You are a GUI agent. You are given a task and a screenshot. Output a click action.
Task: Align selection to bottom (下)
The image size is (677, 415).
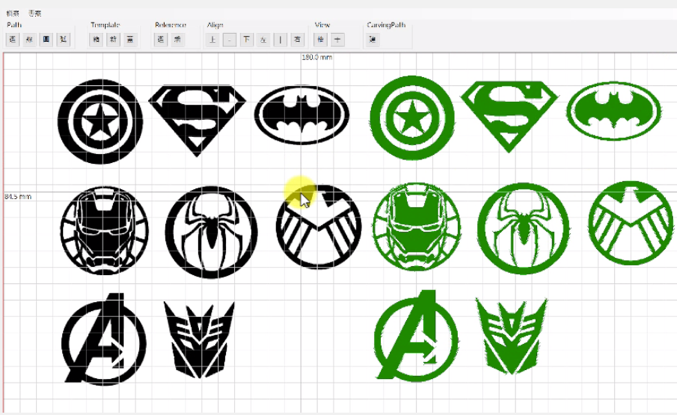pos(247,40)
